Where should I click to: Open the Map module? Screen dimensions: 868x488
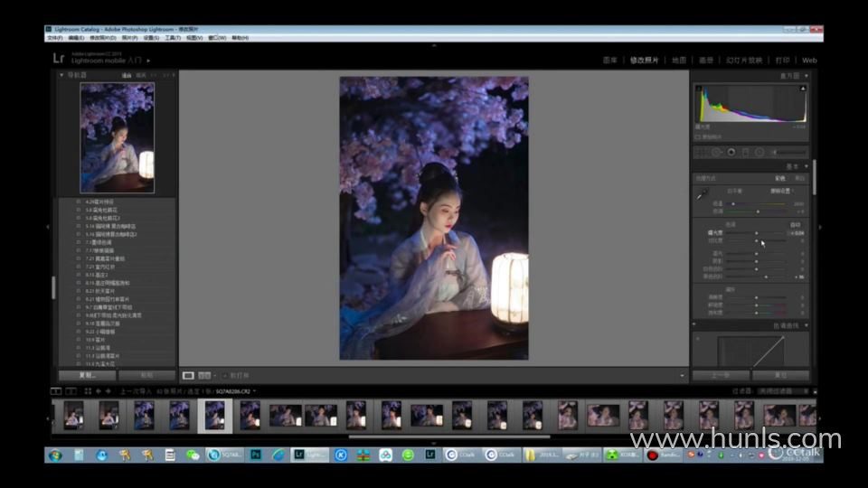point(679,61)
